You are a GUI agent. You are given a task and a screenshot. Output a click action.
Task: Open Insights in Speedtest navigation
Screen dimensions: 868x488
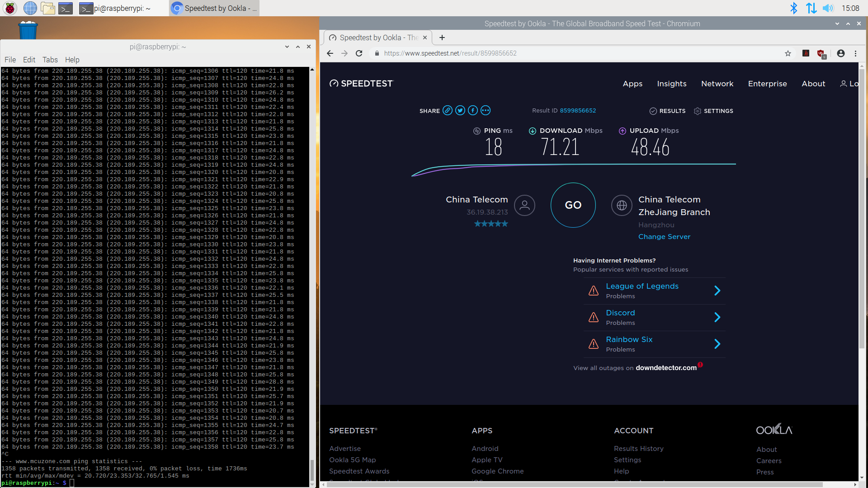[672, 84]
